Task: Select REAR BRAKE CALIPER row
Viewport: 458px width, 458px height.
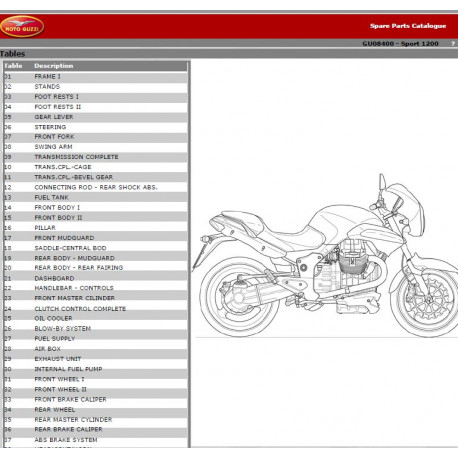Action: click(x=96, y=429)
